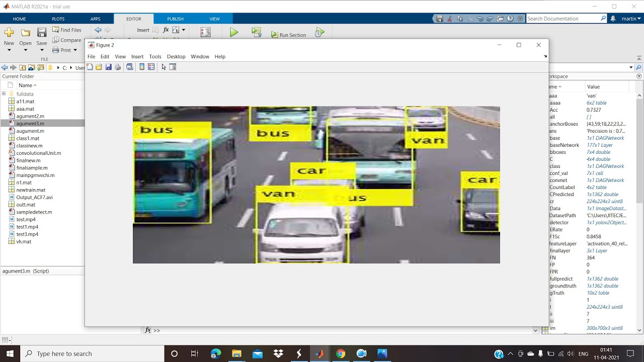Open the Open dropdown arrow
Image resolution: width=644 pixels, height=362 pixels.
coord(26,50)
